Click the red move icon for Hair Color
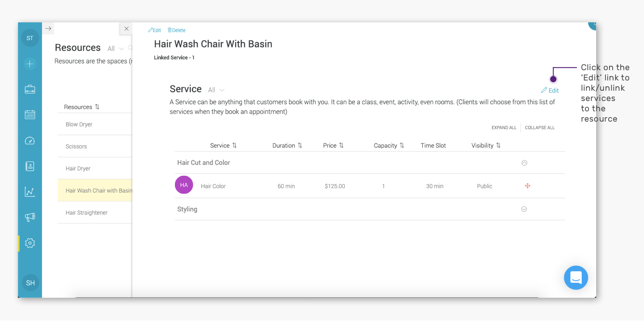 pyautogui.click(x=528, y=186)
